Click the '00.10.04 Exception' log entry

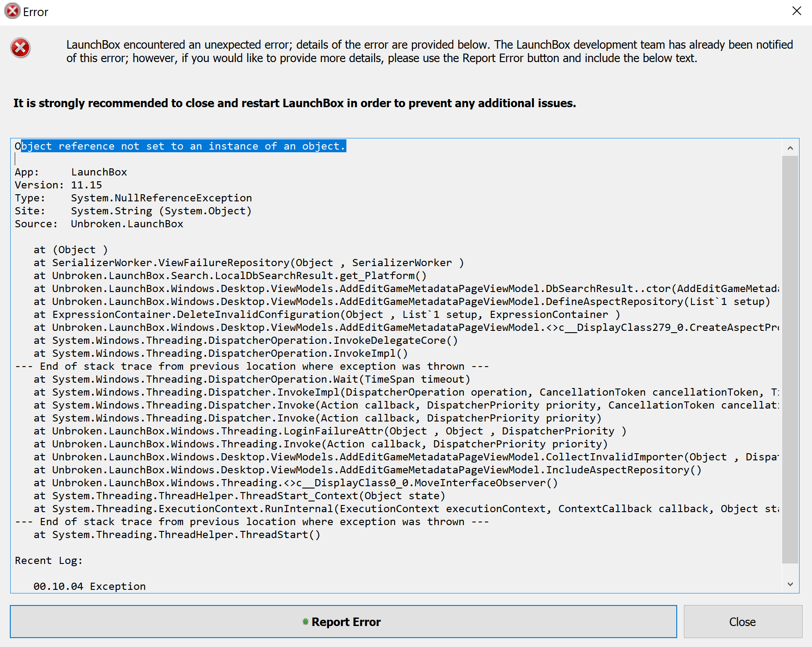[x=90, y=586]
